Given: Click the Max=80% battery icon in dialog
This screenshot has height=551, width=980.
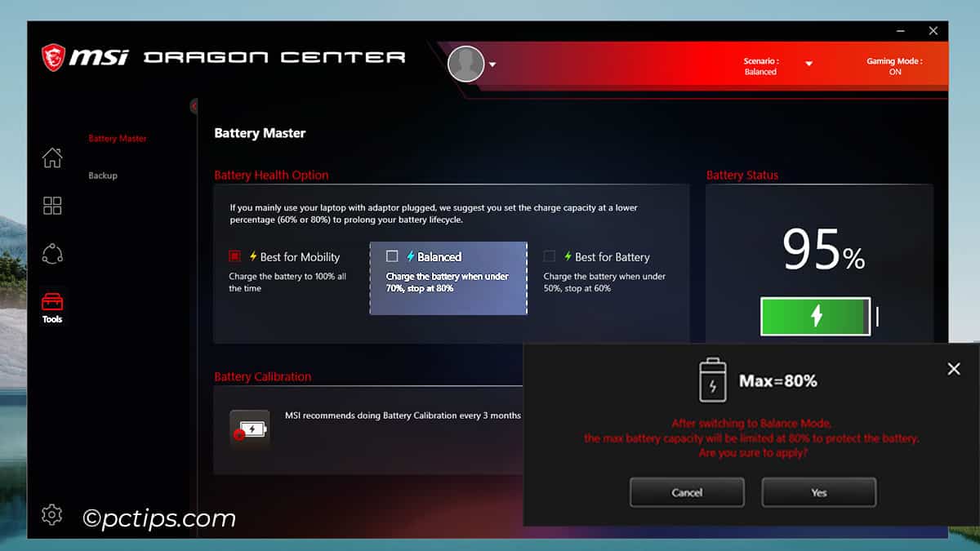Looking at the screenshot, I should point(715,380).
